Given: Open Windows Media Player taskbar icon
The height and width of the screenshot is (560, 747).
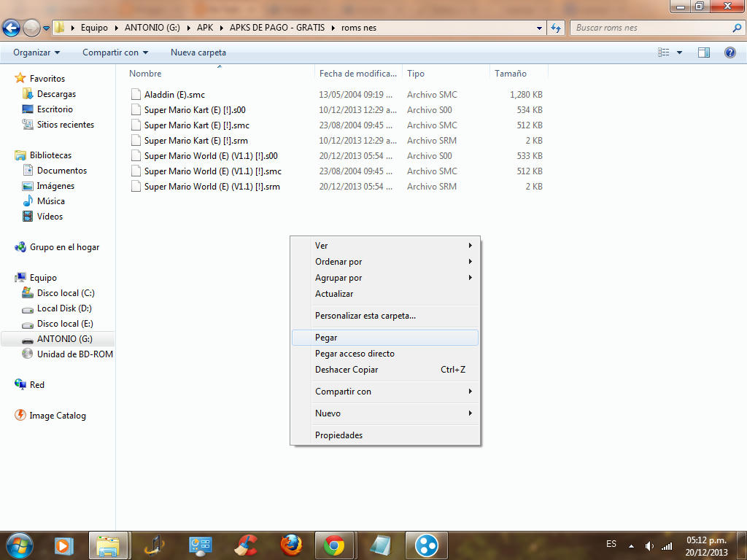Looking at the screenshot, I should [x=64, y=545].
